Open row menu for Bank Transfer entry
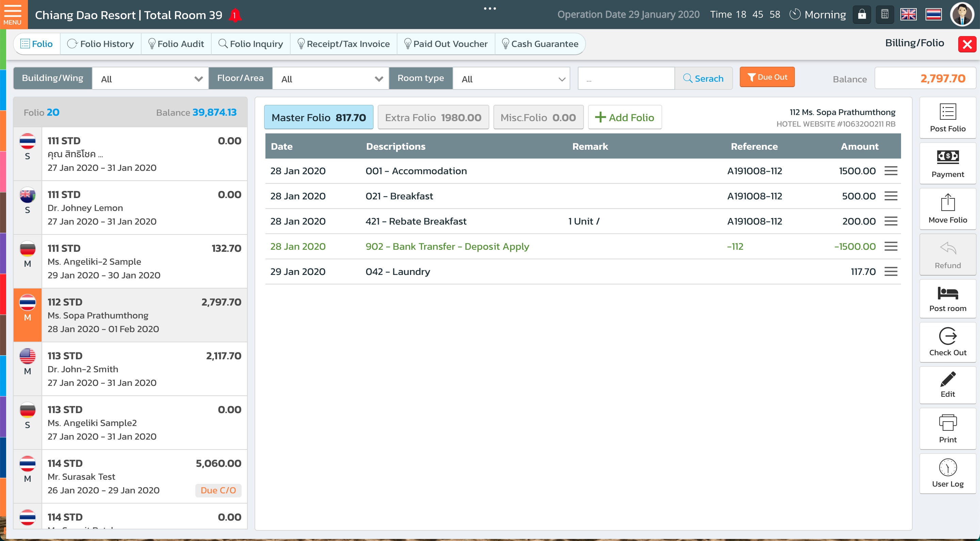The height and width of the screenshot is (541, 980). (x=891, y=246)
